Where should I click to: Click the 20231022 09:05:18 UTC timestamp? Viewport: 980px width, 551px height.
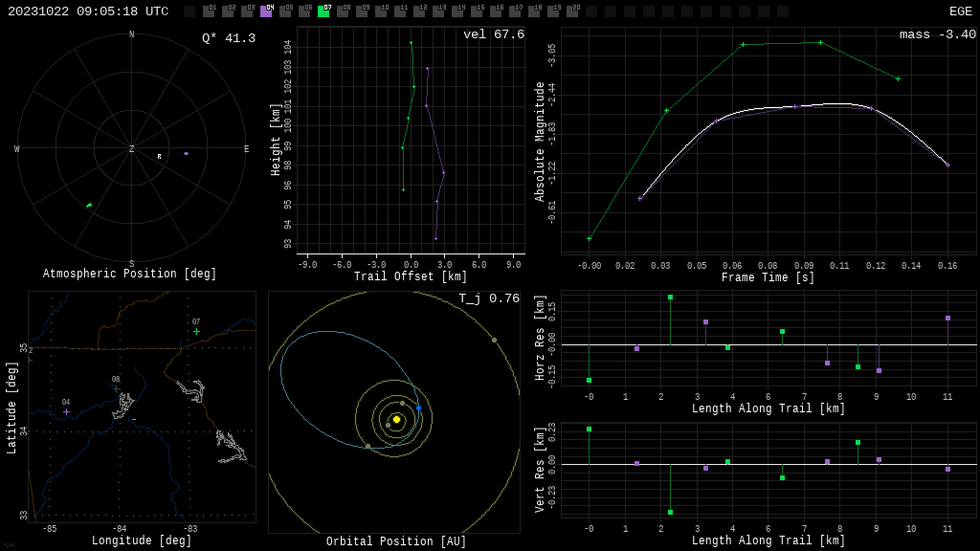pyautogui.click(x=88, y=11)
